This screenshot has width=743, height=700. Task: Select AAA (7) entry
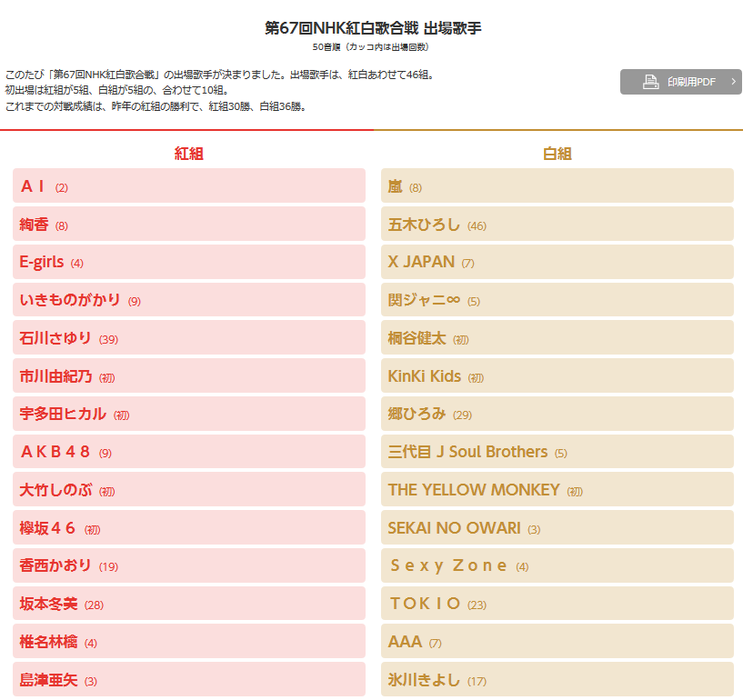click(x=557, y=641)
